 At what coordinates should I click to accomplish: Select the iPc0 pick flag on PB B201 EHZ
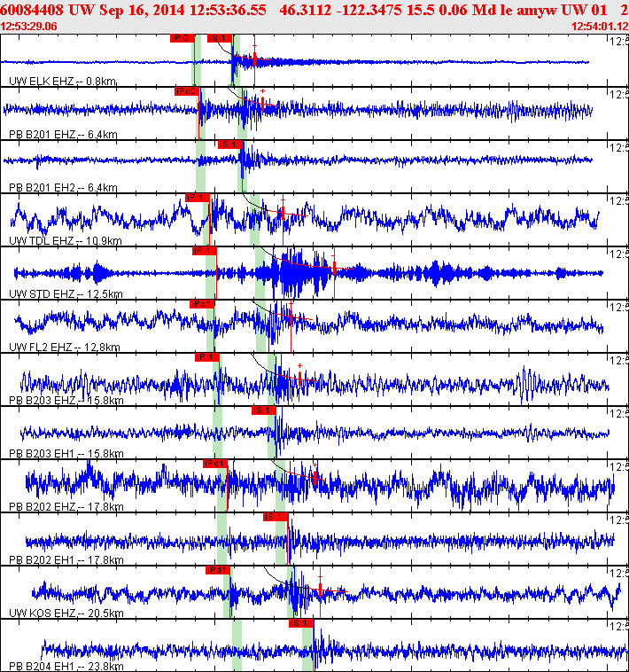(187, 91)
